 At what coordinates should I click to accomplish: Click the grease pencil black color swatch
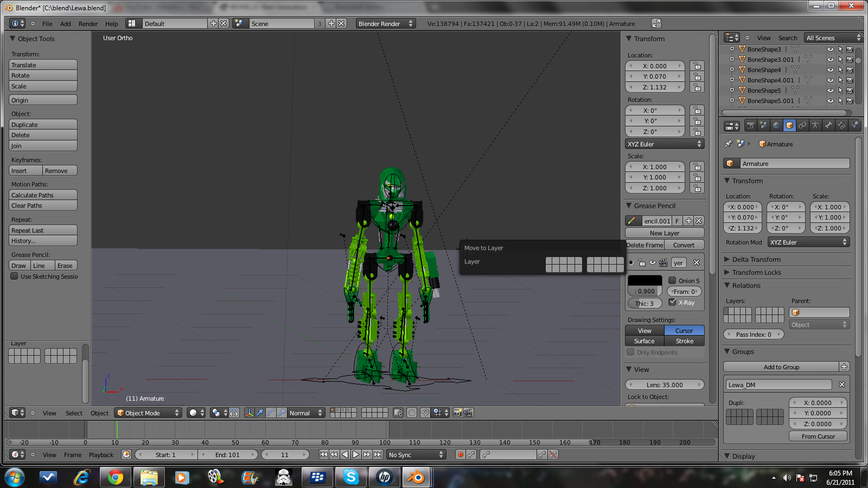644,280
